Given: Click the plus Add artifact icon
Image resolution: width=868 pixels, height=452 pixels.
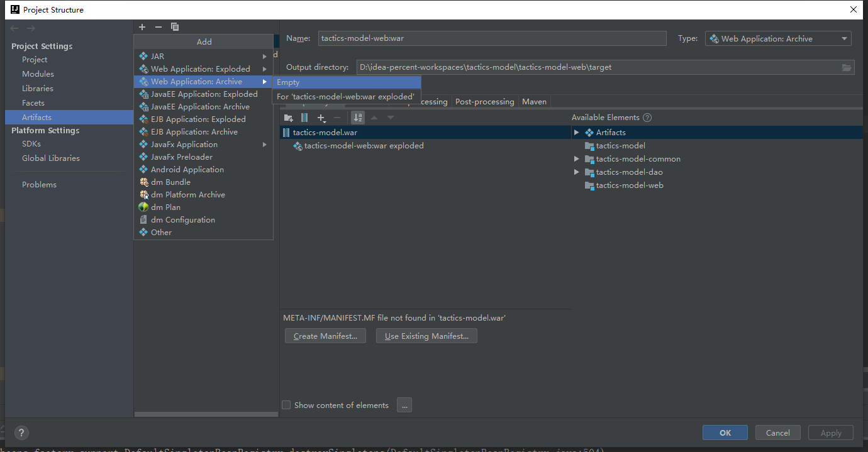Looking at the screenshot, I should tap(142, 27).
